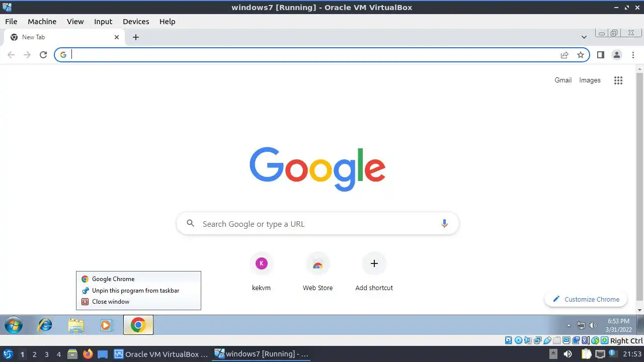Open the Images link
The image size is (644, 362).
tap(590, 80)
